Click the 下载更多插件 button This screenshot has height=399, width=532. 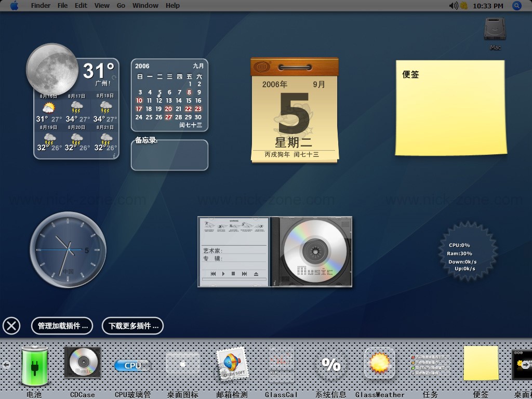coord(133,326)
